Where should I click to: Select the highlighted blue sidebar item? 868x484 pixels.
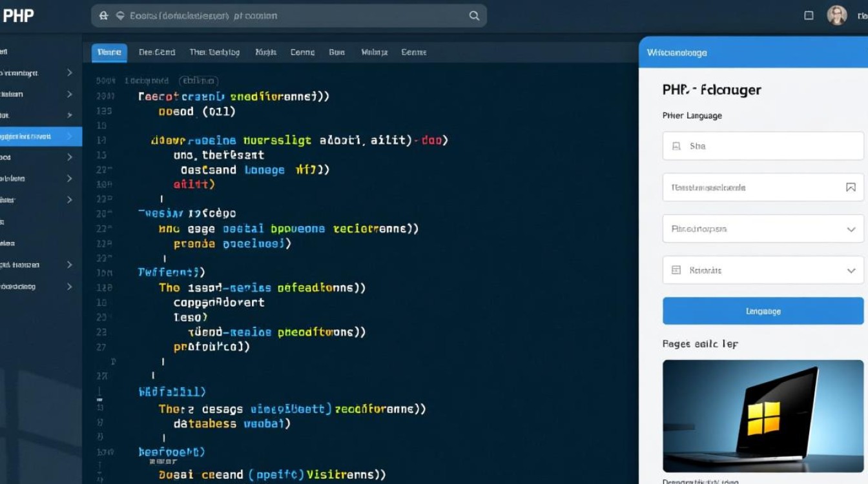pos(40,136)
